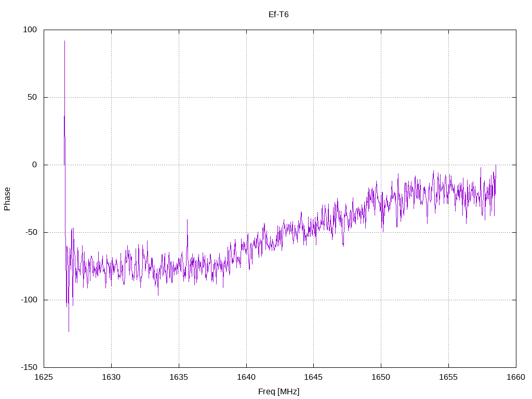This screenshot has height=399, width=532.
Task: Click the y-axis tick label -50
Action: tap(31, 232)
